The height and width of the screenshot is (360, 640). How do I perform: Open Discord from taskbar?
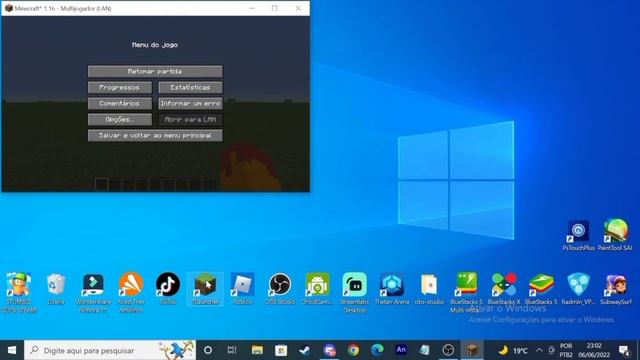(329, 350)
